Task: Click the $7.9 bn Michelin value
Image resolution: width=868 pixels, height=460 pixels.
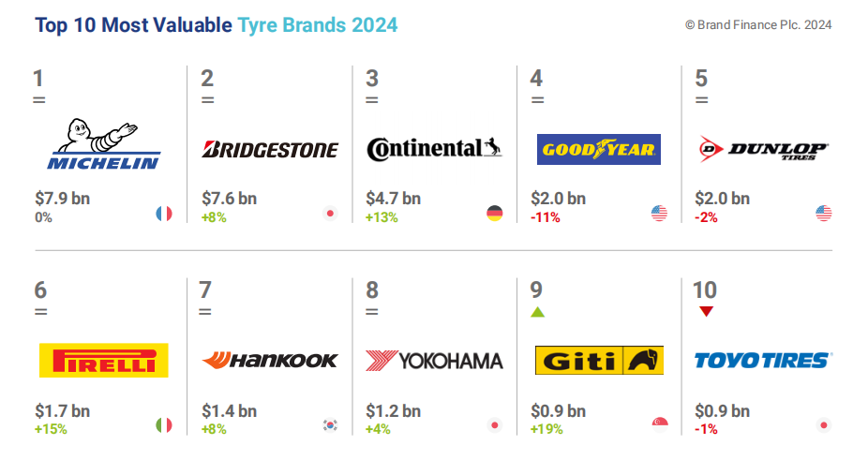Action: click(62, 199)
